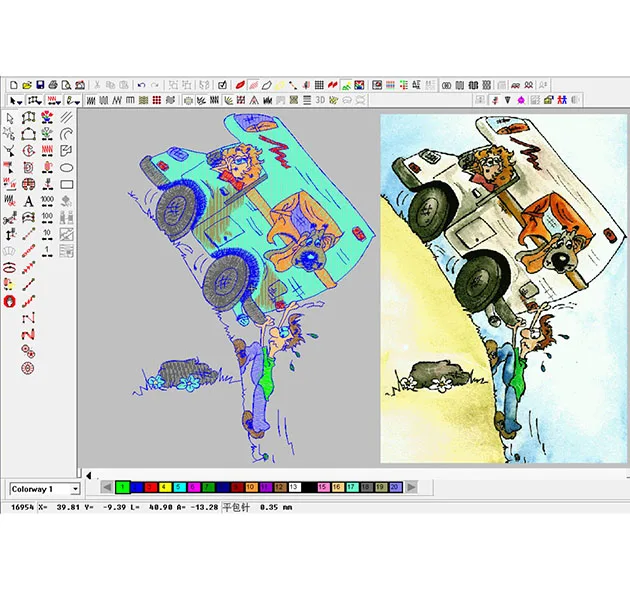Click the magenta diamond icon
Screen dimensions: 630x591
(x=521, y=100)
